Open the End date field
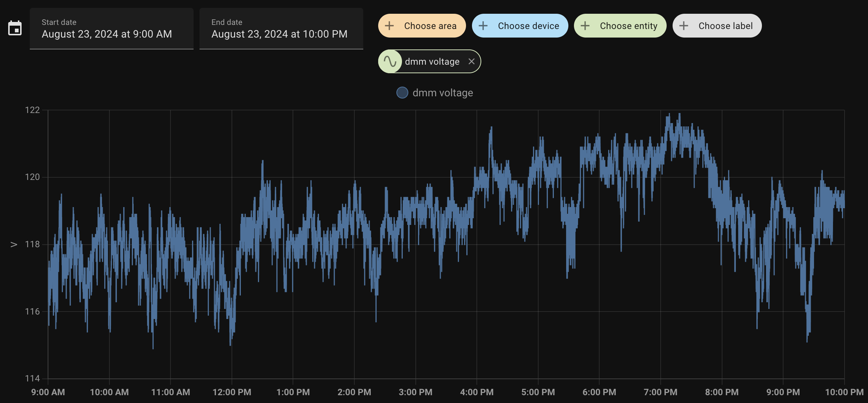 pos(281,29)
